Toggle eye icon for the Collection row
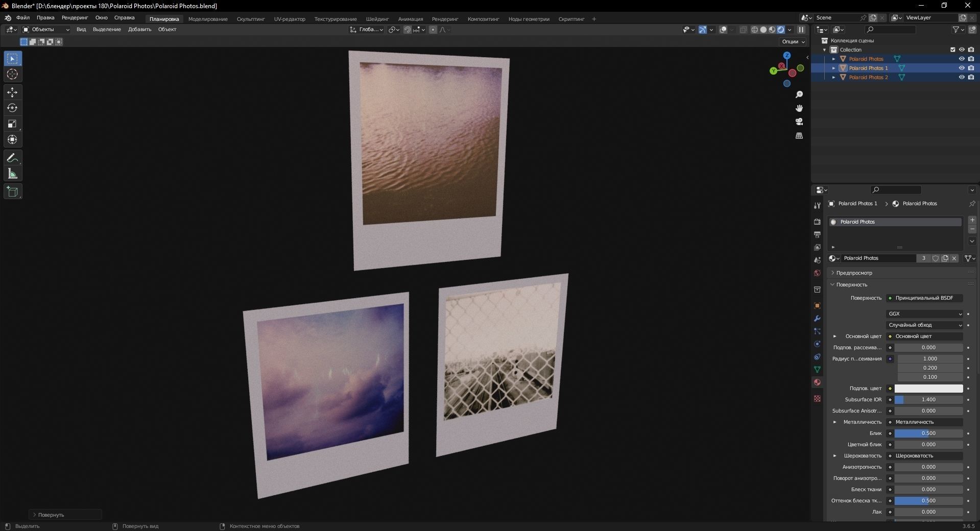 [x=962, y=50]
